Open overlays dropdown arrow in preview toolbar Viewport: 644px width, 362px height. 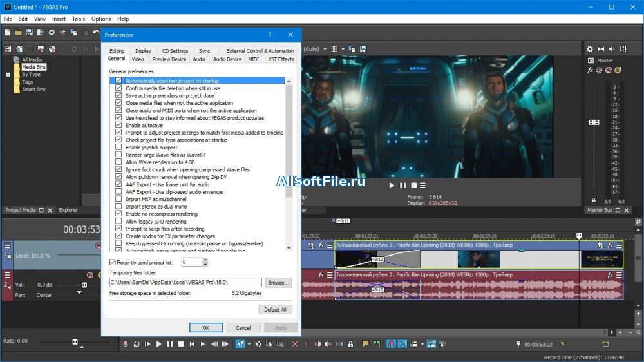point(343,49)
